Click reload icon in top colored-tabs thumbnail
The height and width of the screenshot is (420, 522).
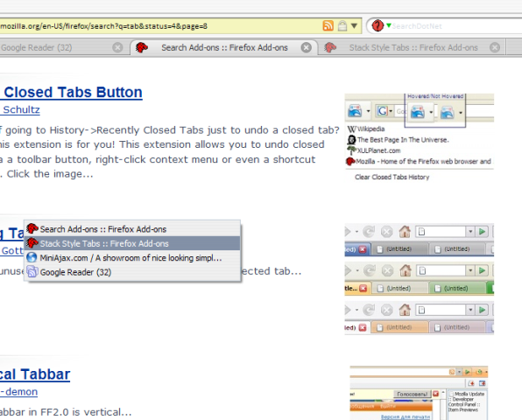pyautogui.click(x=369, y=232)
